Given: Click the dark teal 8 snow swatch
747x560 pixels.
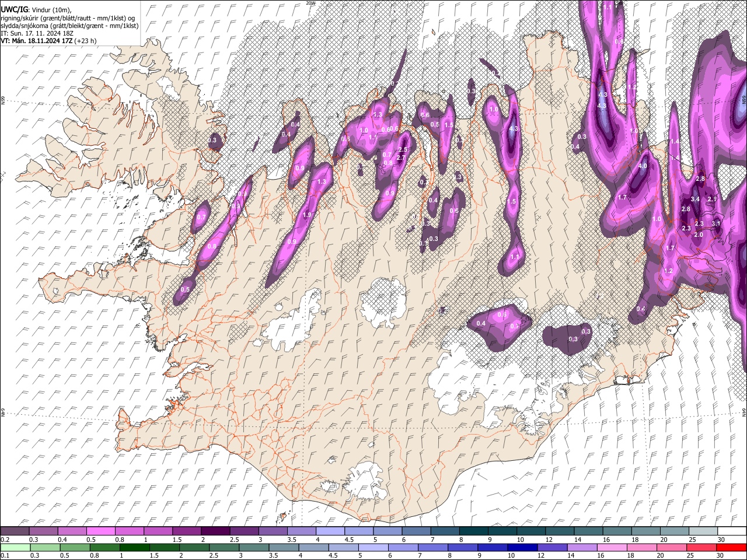Looking at the screenshot, I should pyautogui.click(x=473, y=531).
